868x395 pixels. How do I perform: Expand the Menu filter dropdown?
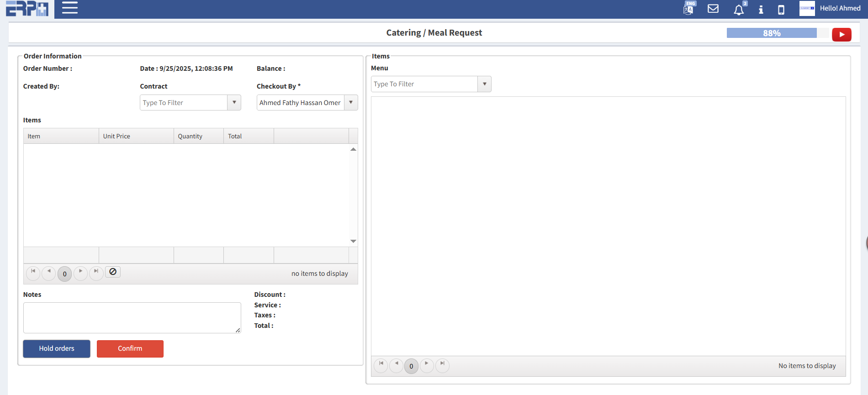pos(484,84)
